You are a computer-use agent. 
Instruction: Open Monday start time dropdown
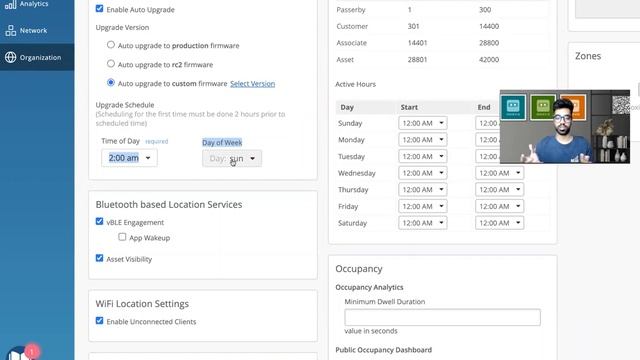422,140
